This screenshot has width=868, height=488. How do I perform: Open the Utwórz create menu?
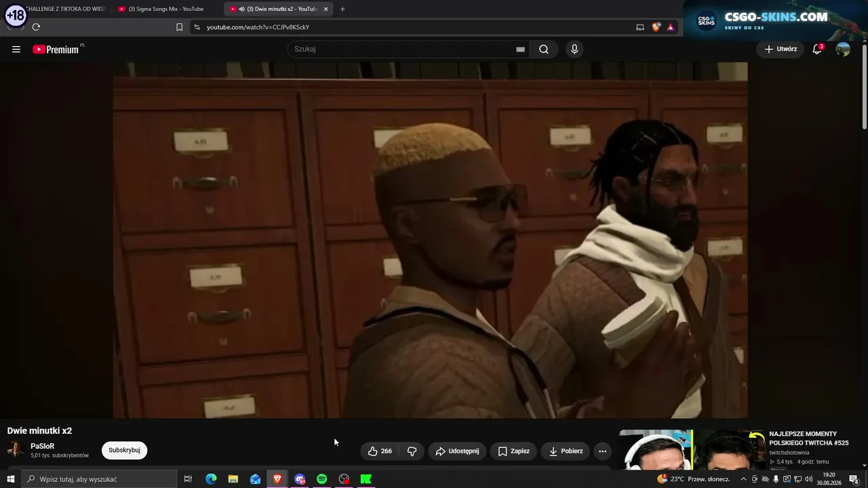click(x=781, y=49)
